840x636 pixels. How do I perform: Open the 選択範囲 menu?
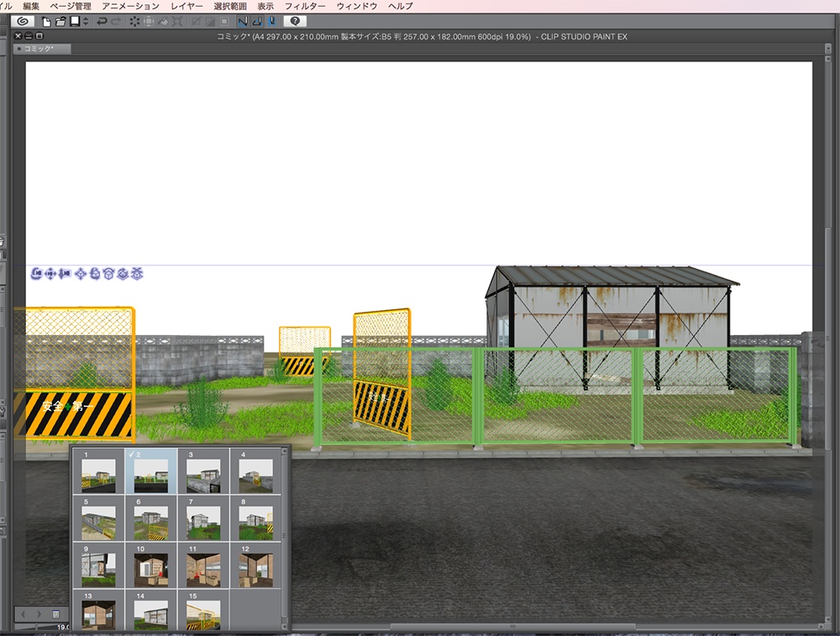tap(230, 6)
